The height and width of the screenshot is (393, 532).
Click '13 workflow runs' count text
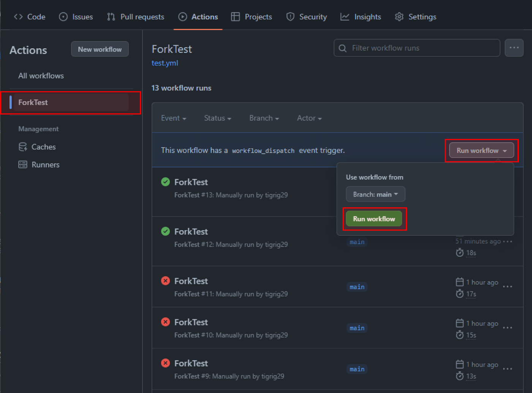click(x=181, y=88)
